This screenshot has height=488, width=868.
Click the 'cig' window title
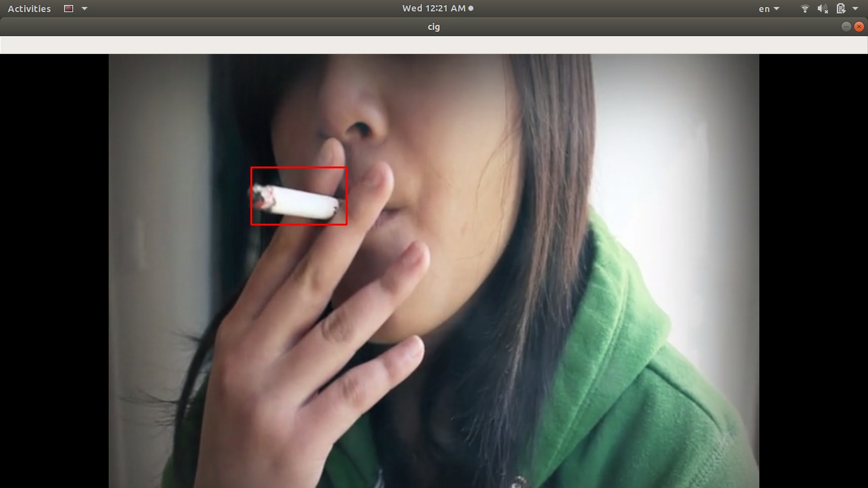coord(433,27)
